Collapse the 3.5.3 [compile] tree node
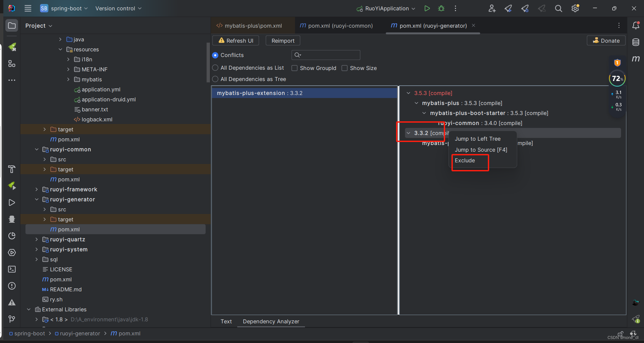644x343 pixels. coord(408,93)
